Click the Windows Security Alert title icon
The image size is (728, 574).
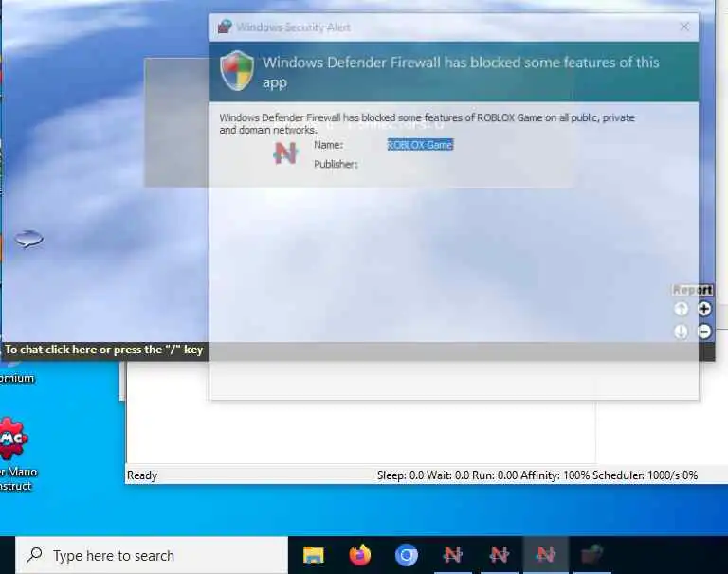pyautogui.click(x=225, y=27)
